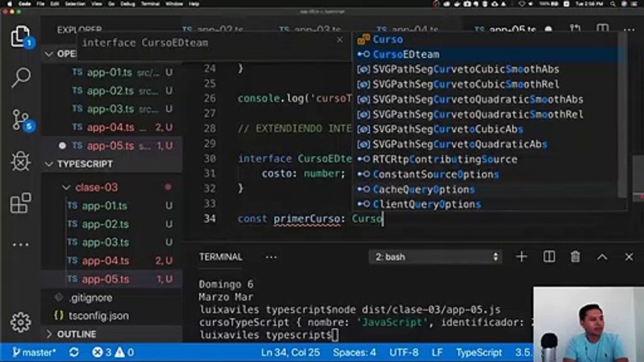Click the Ln 34, Col 25 cursor position indicator
Viewport: 644px width, 362px height.
pos(290,352)
